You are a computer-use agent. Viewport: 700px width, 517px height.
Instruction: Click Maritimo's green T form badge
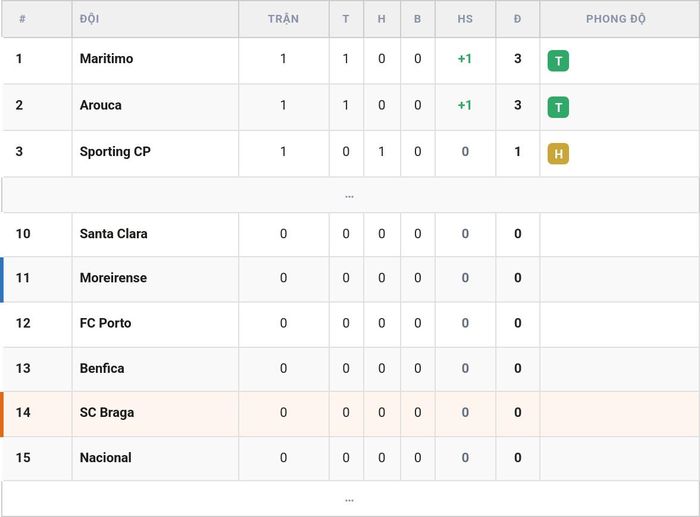[558, 61]
